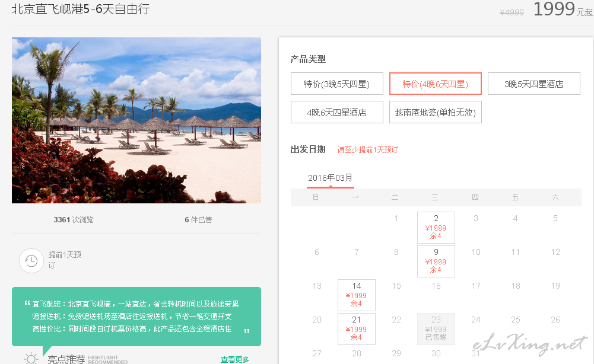Click the green 直飞航班 highlights box

136,317
